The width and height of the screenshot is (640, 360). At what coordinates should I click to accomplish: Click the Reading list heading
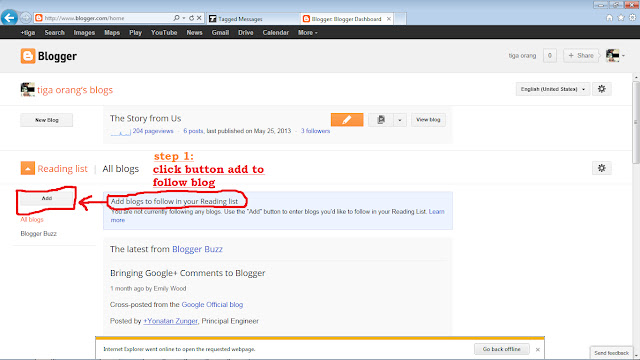62,169
